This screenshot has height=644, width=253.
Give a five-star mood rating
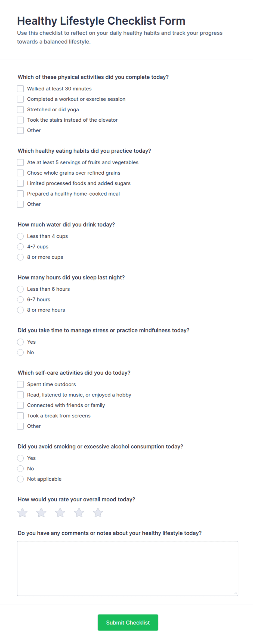pyautogui.click(x=98, y=513)
